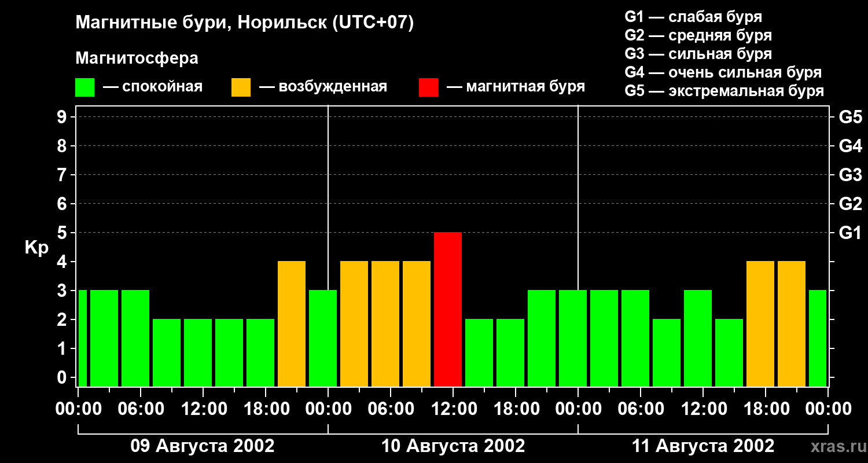The height and width of the screenshot is (463, 868).
Task: Click the 'Kp' axis title
Action: coord(37,247)
